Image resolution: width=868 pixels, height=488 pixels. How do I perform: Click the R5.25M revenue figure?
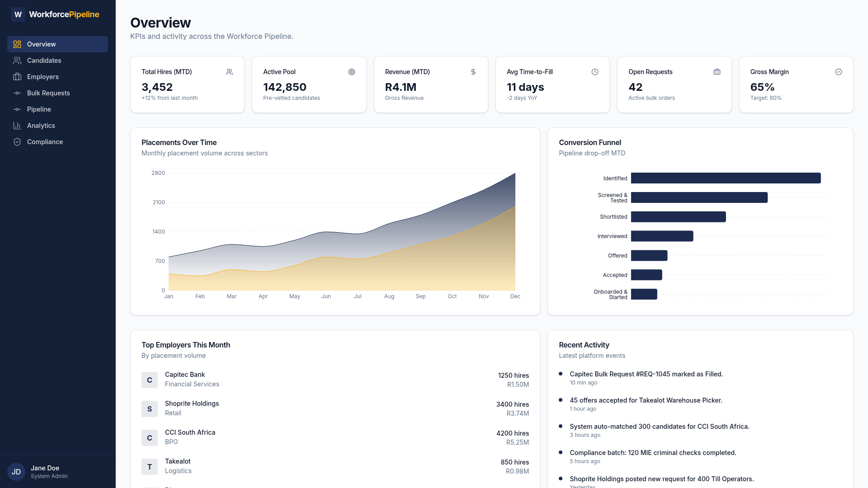pos(518,442)
